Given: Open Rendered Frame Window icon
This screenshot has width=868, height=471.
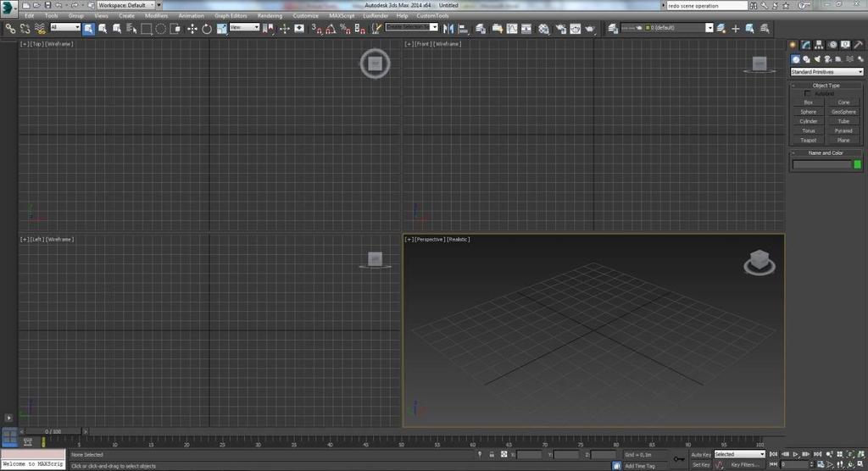Looking at the screenshot, I should (576, 28).
